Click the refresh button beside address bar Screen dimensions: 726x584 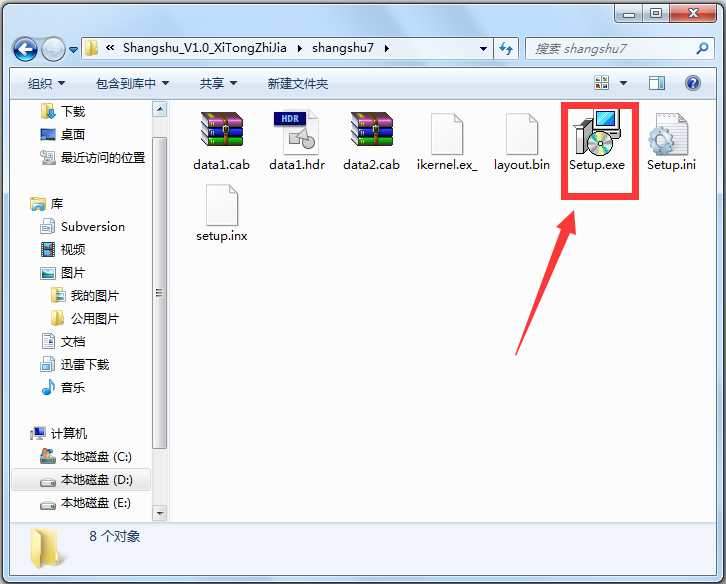pos(506,49)
